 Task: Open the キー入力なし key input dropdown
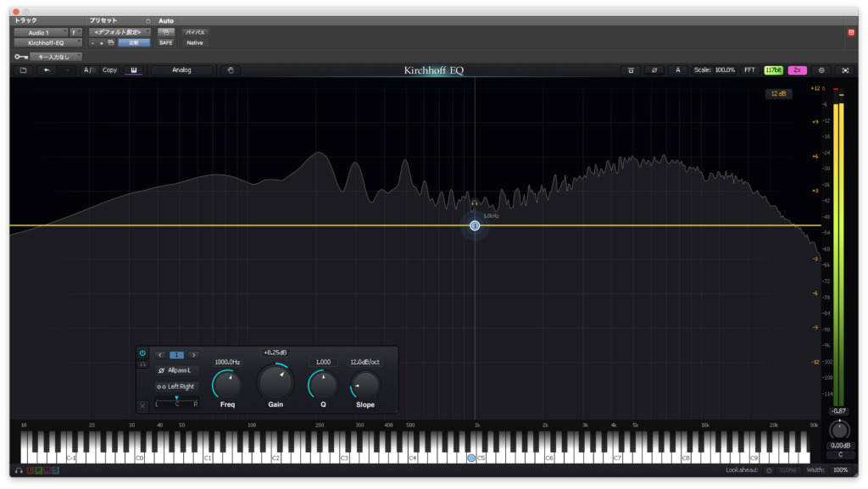click(x=56, y=57)
